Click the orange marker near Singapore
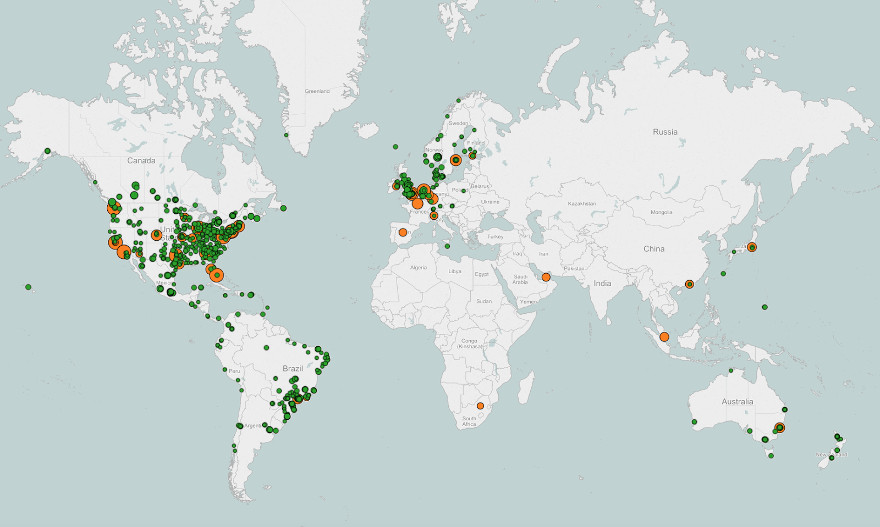 664,337
